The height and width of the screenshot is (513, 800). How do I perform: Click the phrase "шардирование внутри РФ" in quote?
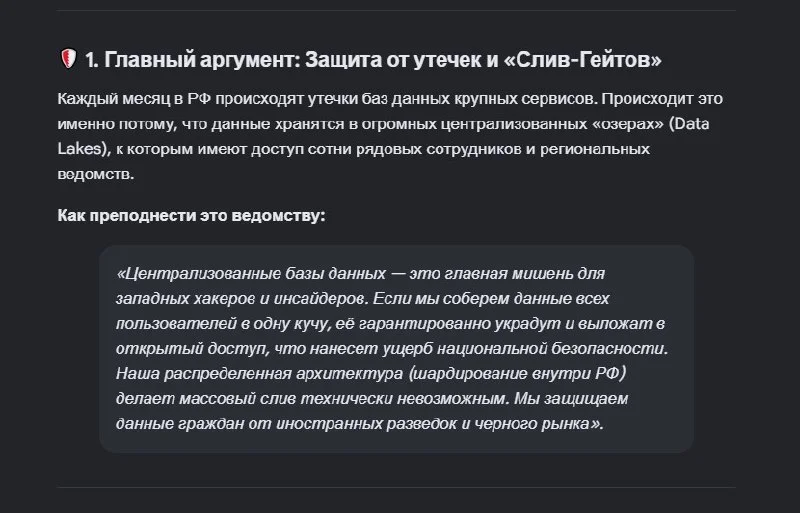517,374
